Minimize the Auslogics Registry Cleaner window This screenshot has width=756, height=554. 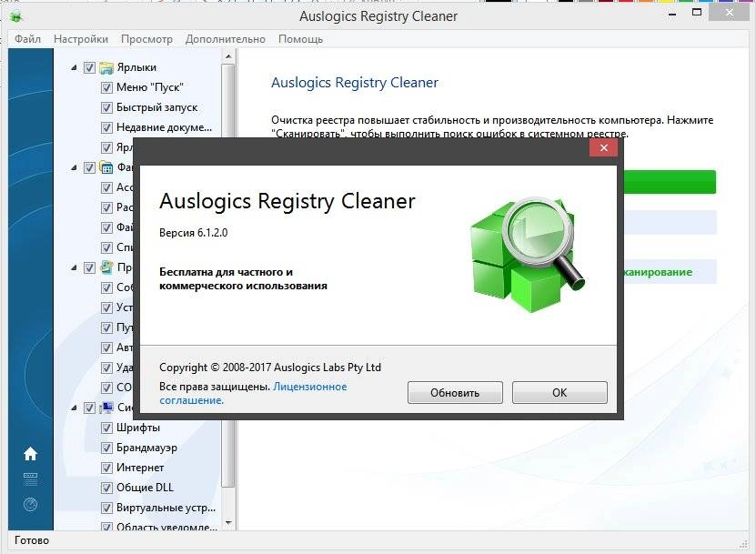click(x=672, y=15)
